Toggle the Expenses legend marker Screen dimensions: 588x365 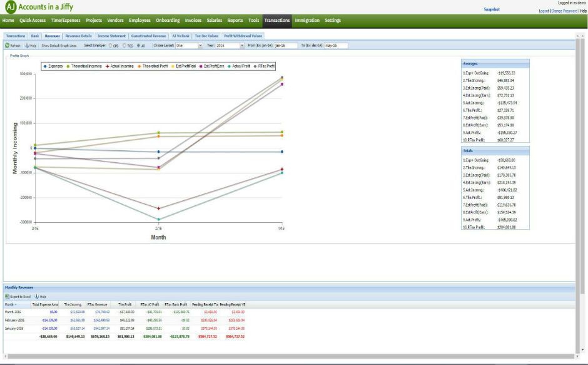(45, 66)
